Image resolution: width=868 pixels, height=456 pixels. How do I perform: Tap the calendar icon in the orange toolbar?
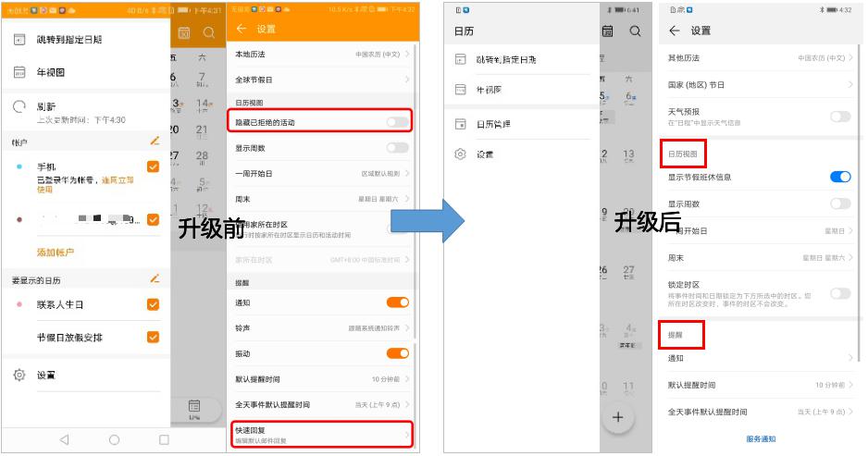184,32
